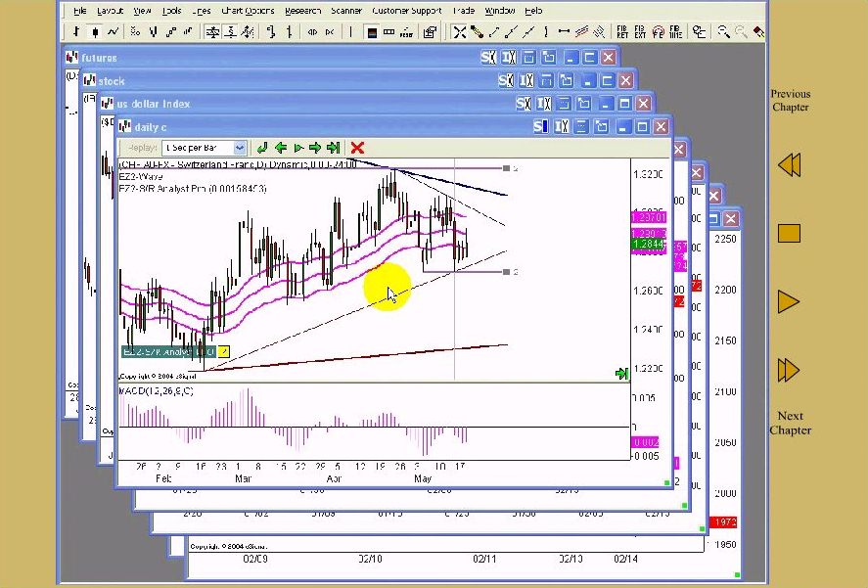868x588 pixels.
Task: Select the horizontal line drawing tool
Action: coord(563,32)
